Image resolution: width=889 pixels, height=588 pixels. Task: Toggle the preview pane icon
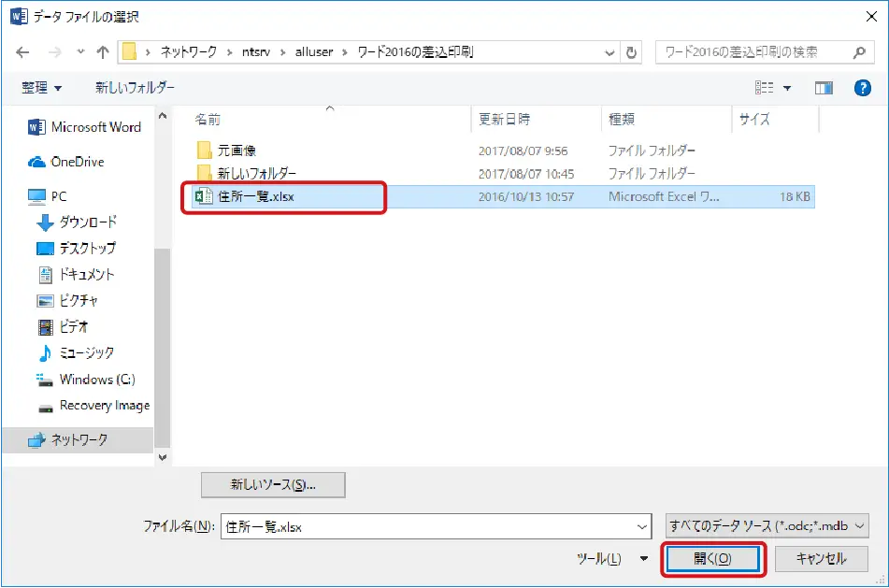(824, 88)
